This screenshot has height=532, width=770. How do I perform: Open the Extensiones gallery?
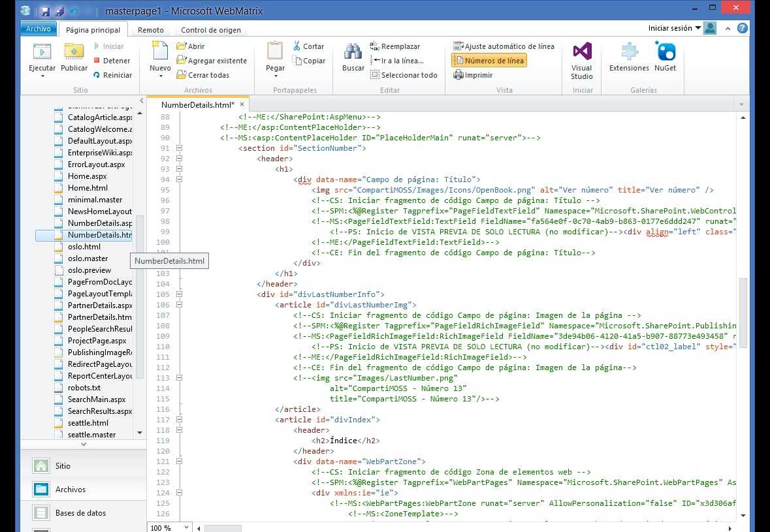pyautogui.click(x=629, y=57)
